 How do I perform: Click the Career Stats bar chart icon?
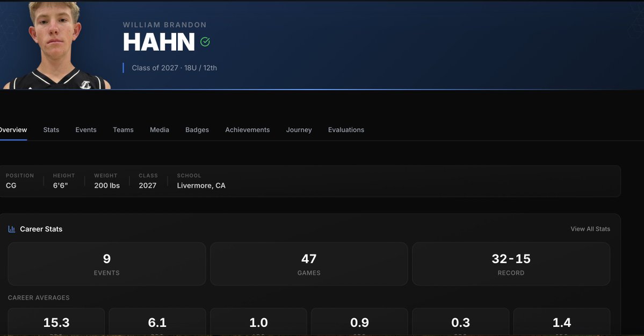click(x=11, y=229)
